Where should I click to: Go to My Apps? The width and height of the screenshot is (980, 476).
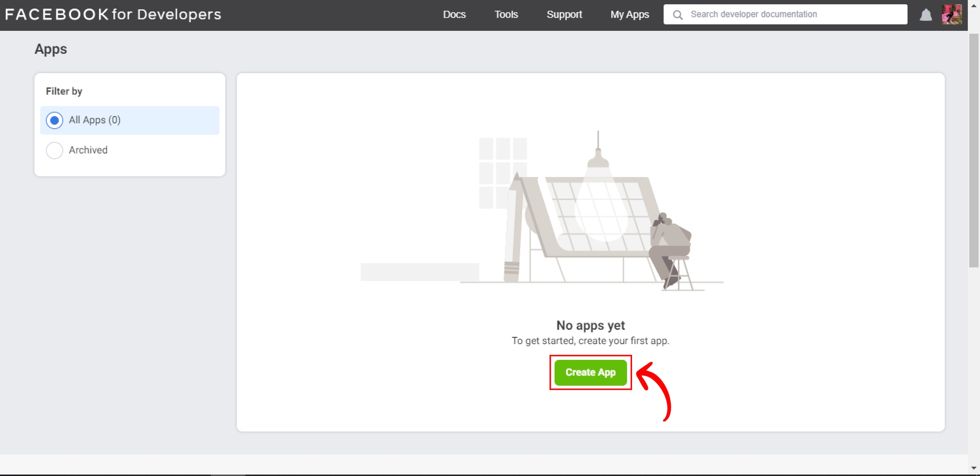click(x=630, y=14)
